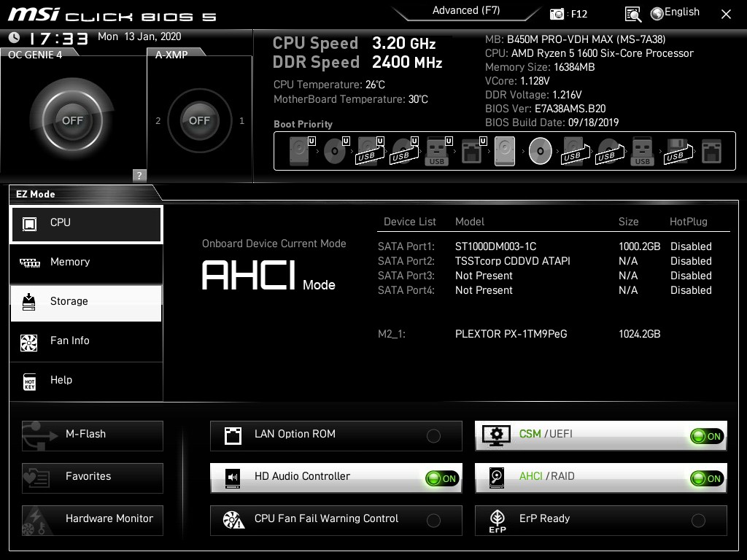Click the TSSTcorp CDDVD ATAPI entry
Screen dimensions: 747x560
click(513, 261)
